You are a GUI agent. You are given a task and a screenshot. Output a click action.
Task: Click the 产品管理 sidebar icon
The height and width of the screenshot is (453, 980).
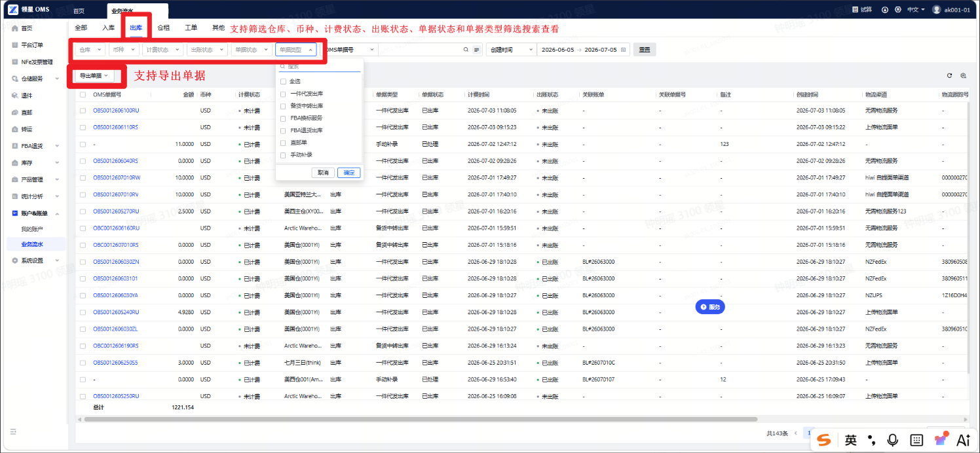(14, 179)
